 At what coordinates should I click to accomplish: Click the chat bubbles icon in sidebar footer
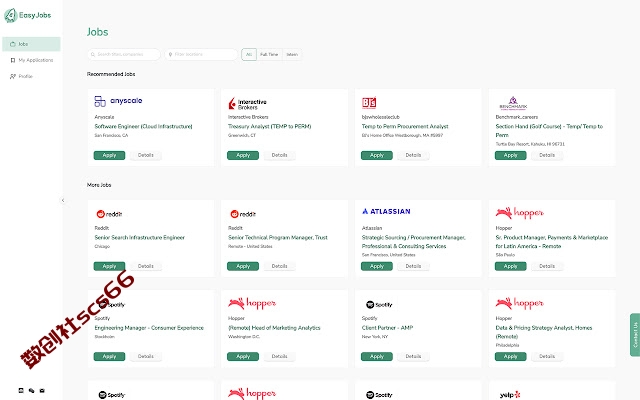(31, 391)
